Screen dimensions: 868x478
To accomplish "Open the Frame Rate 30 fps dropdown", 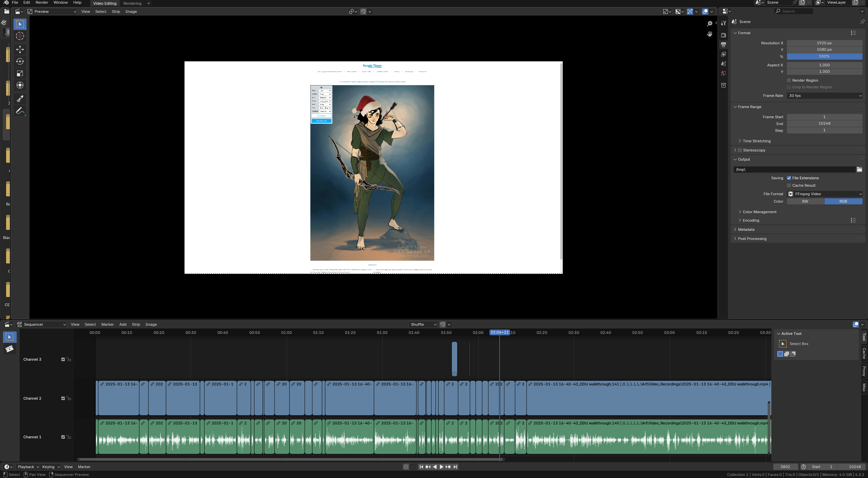I will (x=825, y=96).
